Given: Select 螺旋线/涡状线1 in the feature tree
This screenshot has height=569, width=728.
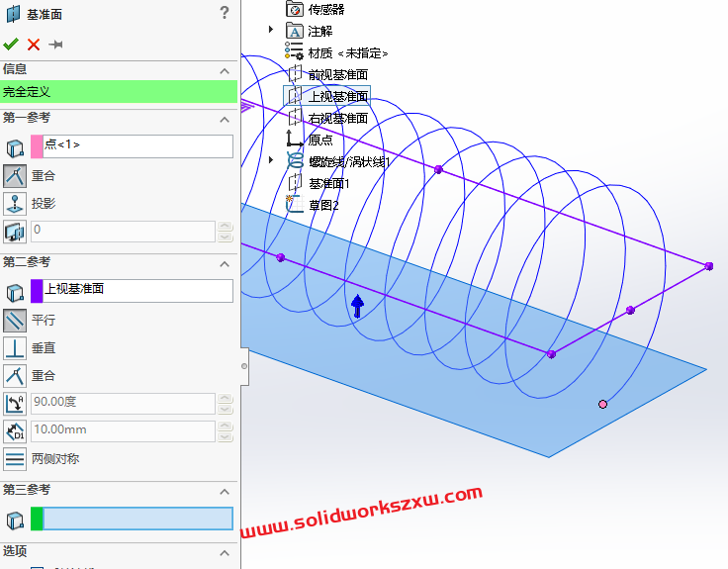Looking at the screenshot, I should 349,161.
